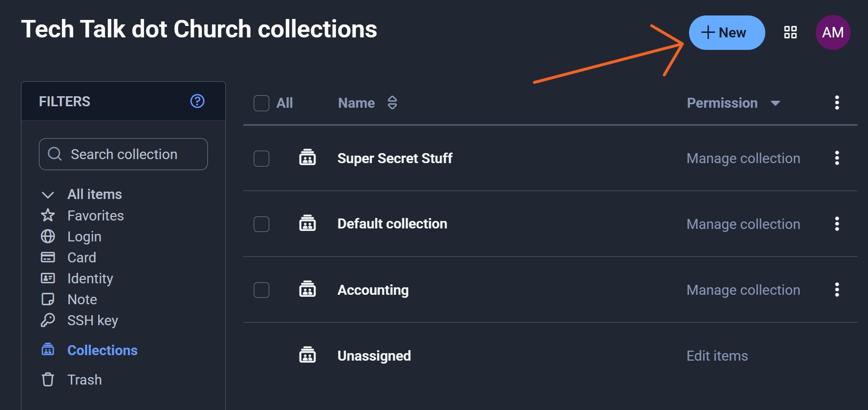Click the Search collection input field
This screenshot has width=868, height=410.
click(x=123, y=154)
